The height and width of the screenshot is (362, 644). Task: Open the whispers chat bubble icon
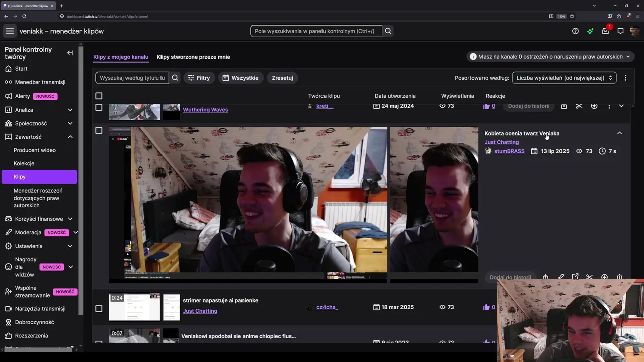(x=620, y=31)
